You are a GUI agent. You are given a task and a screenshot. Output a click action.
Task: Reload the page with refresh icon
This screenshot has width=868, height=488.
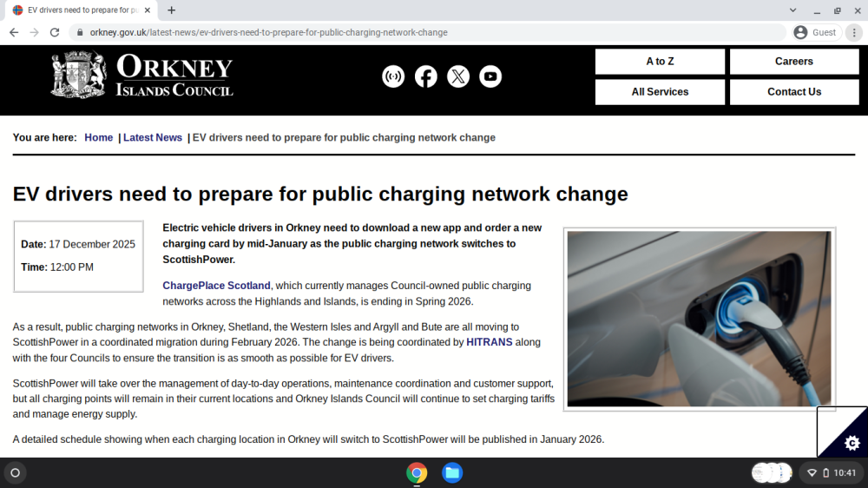point(54,33)
